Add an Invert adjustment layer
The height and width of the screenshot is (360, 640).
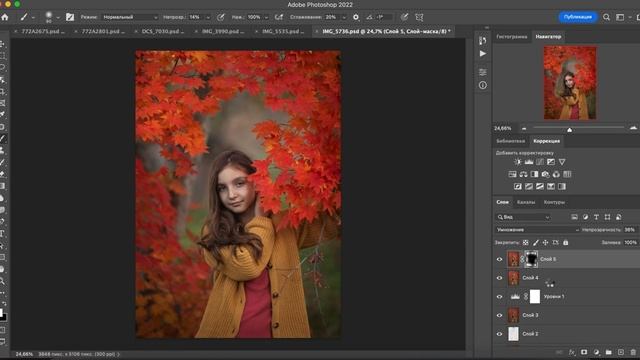(x=518, y=187)
